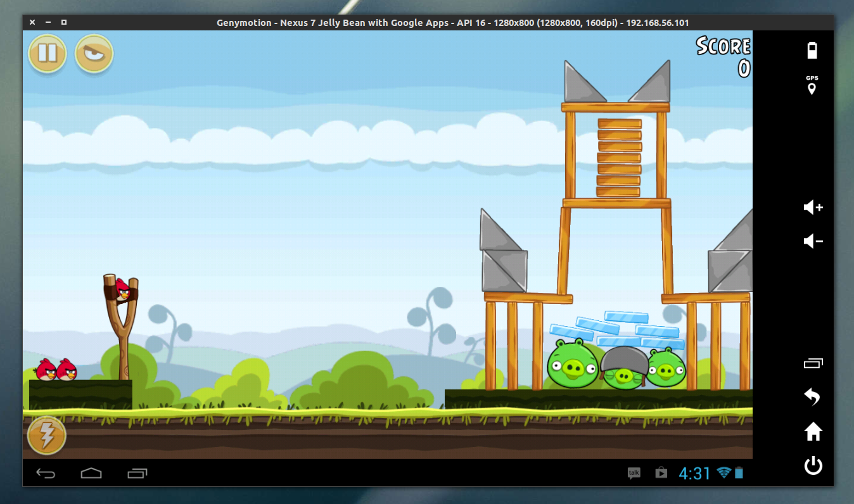This screenshot has height=504, width=854.
Task: Click the Wi-Fi status icon
Action: (x=724, y=472)
